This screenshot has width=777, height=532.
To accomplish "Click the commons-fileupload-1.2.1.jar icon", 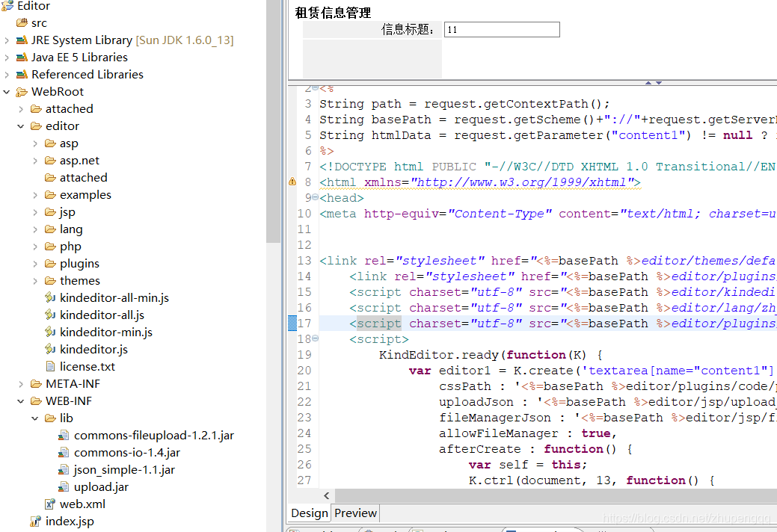I will point(64,436).
